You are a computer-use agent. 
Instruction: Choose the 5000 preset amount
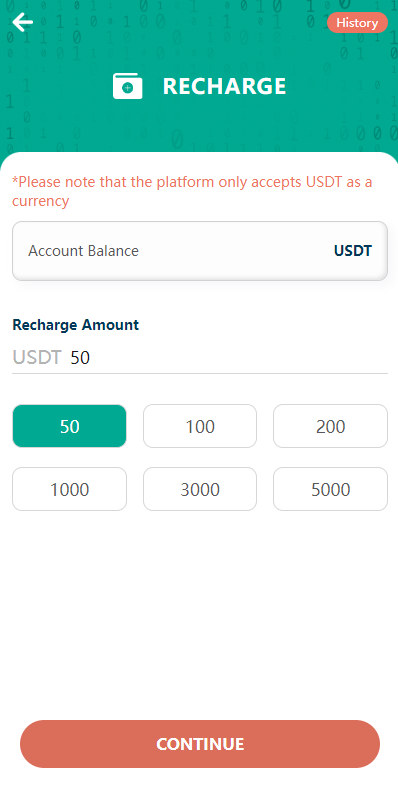point(331,489)
